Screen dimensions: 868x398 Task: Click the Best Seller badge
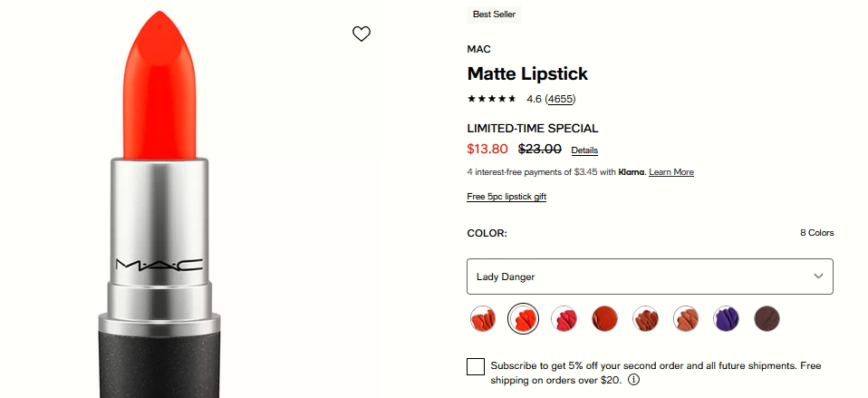click(494, 15)
